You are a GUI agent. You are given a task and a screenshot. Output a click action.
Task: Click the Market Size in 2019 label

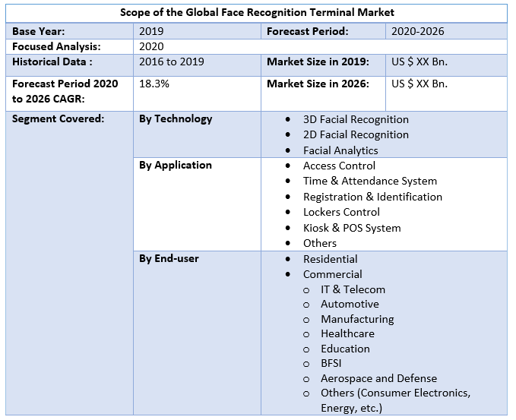click(x=318, y=62)
